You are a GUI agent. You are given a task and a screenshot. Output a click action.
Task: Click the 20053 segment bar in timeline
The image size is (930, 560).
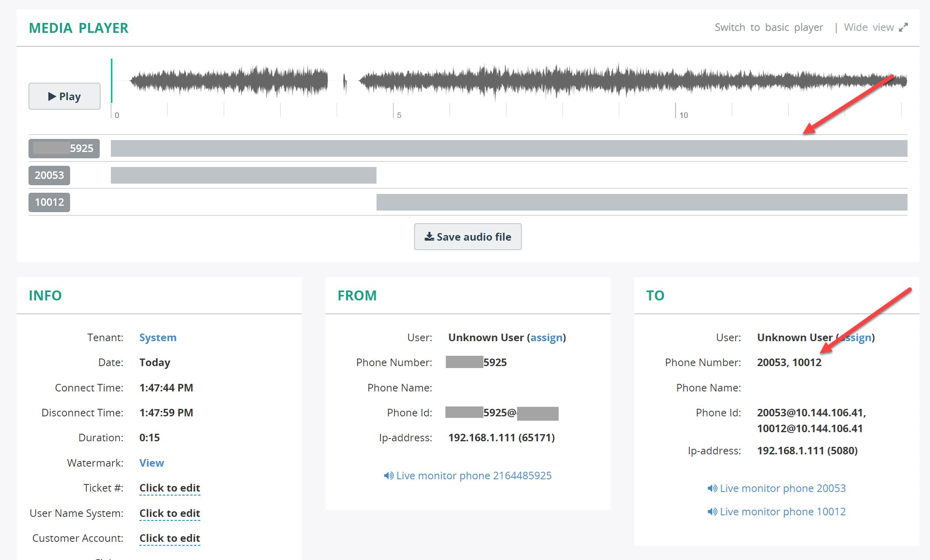243,175
